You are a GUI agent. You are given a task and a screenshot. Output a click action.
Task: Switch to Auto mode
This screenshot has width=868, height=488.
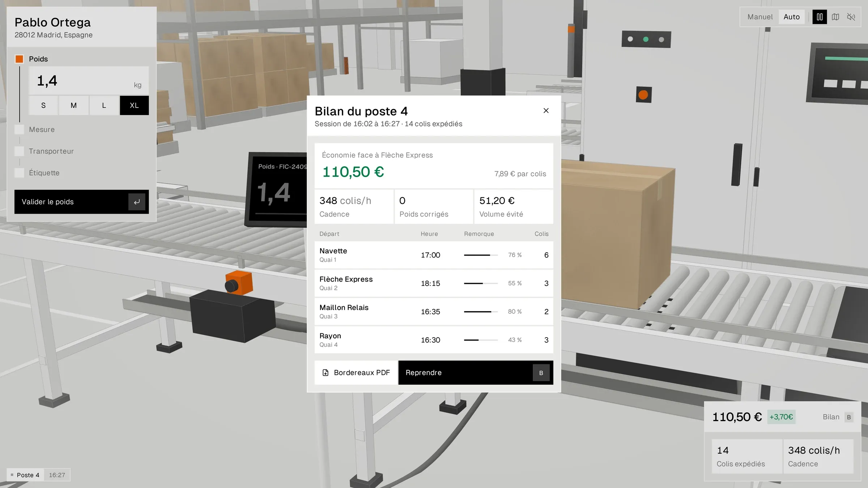[x=792, y=17]
